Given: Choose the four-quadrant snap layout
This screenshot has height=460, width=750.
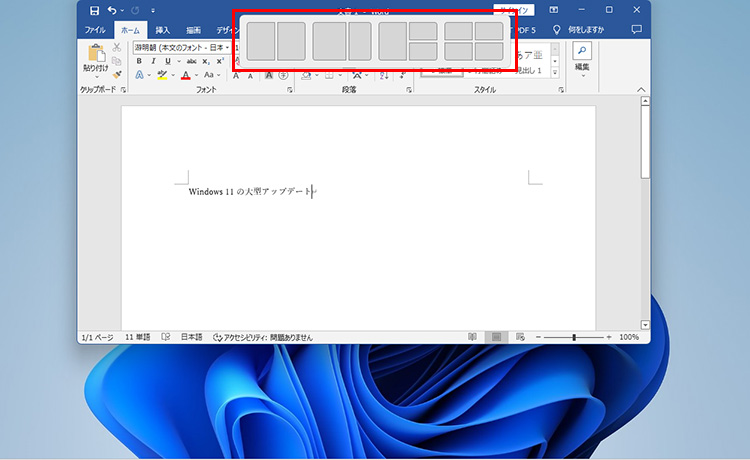Looking at the screenshot, I should click(x=474, y=41).
